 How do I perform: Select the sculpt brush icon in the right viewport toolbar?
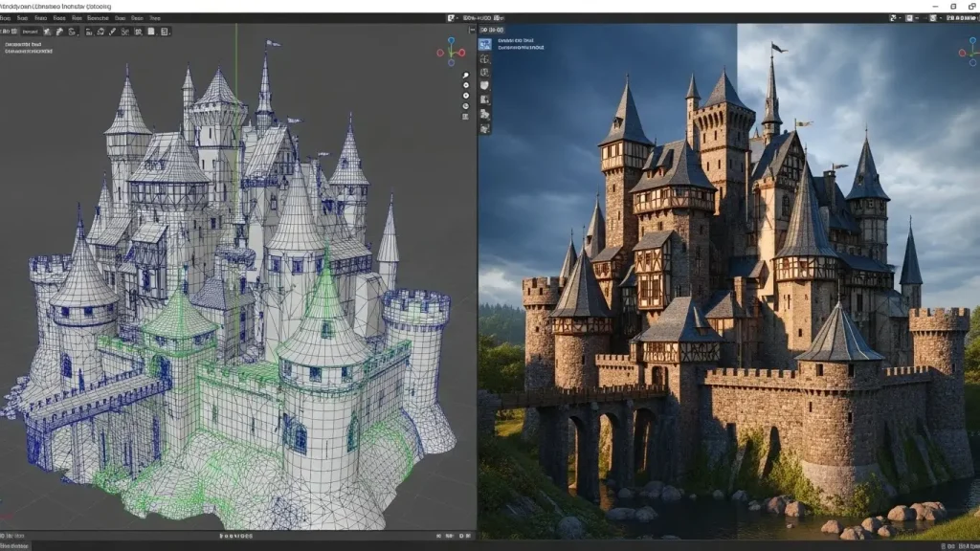484,84
